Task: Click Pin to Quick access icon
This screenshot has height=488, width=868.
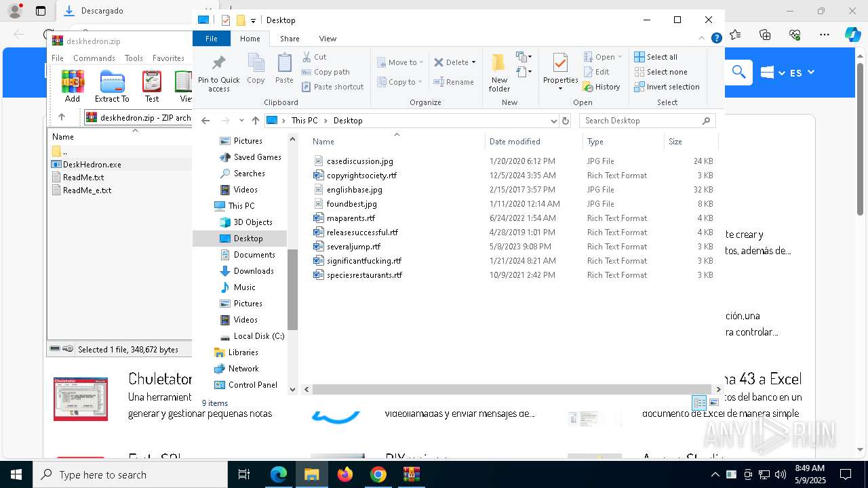Action: pos(218,73)
